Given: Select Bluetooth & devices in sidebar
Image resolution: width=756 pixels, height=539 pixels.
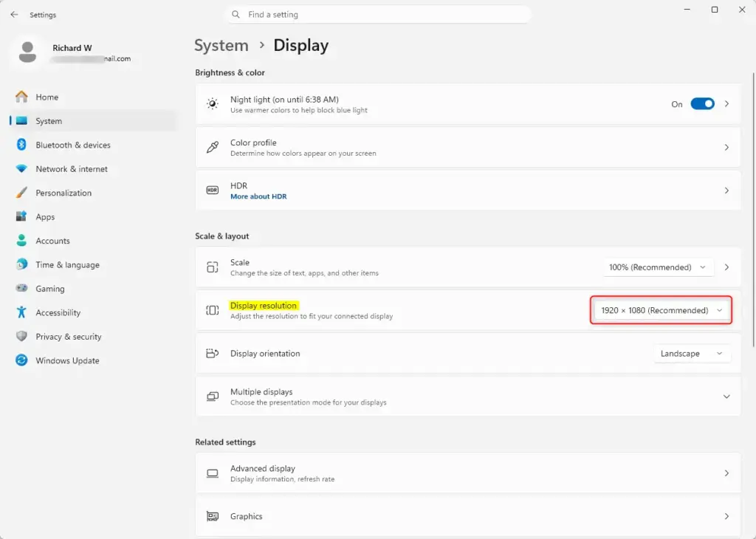Looking at the screenshot, I should tap(73, 145).
